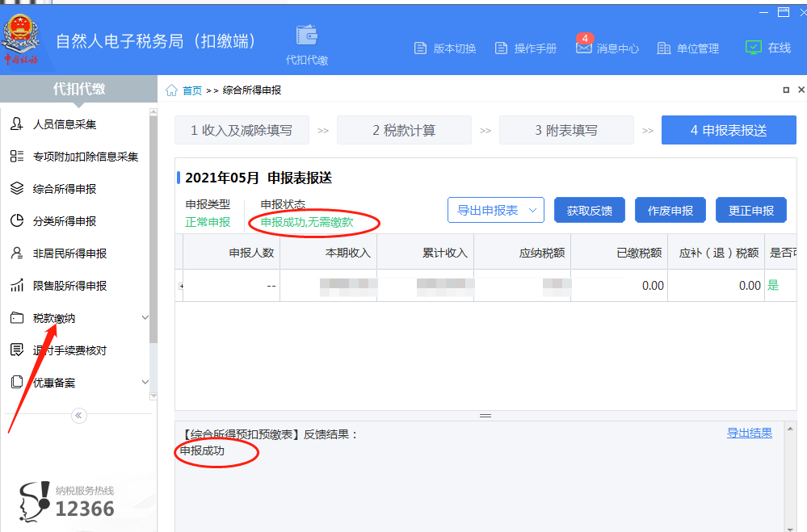Click the 更正申报 button
The width and height of the screenshot is (807, 532).
click(751, 210)
